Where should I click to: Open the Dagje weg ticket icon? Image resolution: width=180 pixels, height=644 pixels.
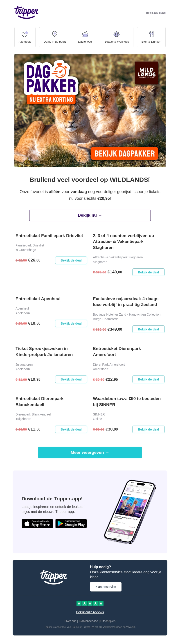pos(85,34)
